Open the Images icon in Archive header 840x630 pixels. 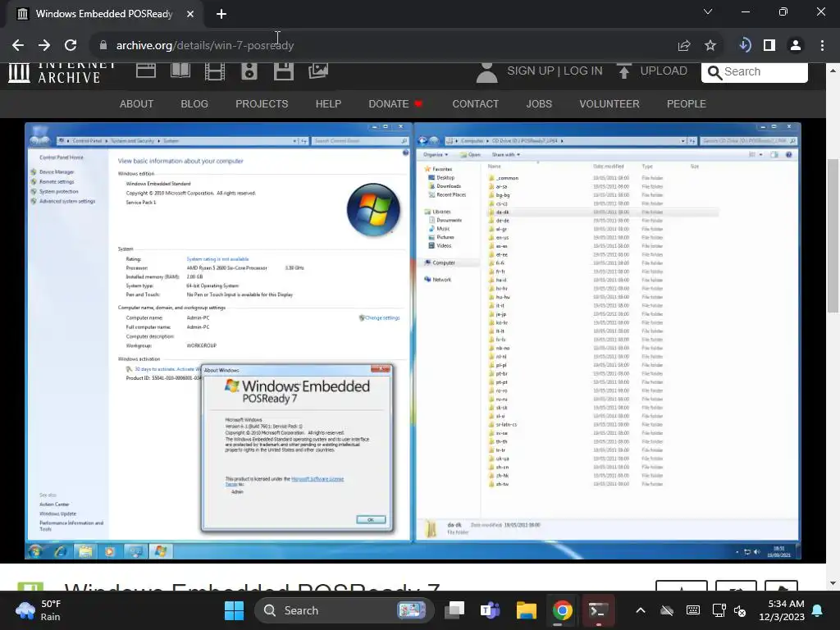318,71
